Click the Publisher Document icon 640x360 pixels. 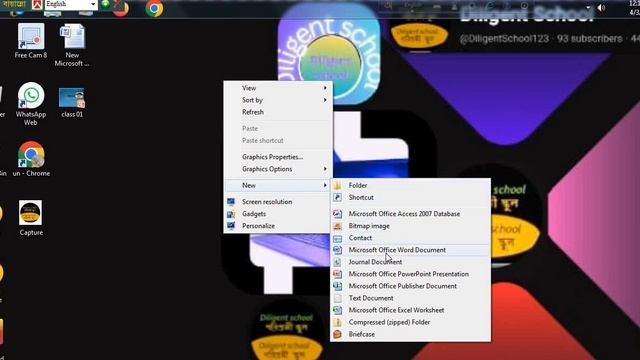tap(338, 286)
